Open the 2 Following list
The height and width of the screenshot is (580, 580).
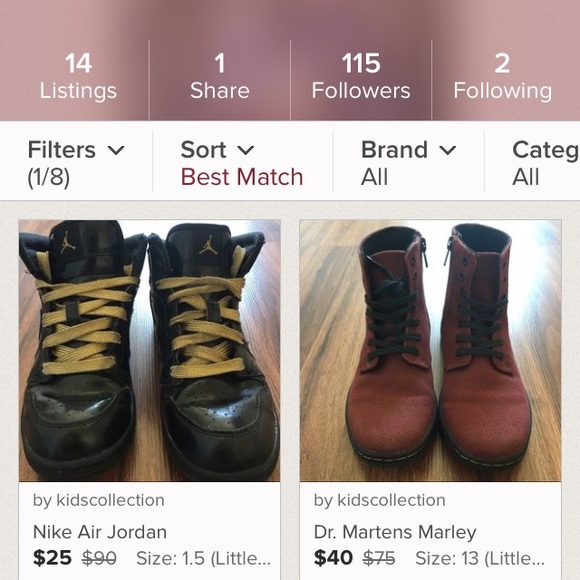coord(502,77)
